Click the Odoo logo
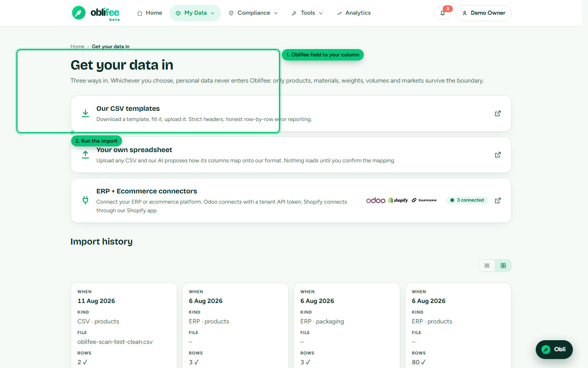Viewport: 588px width, 368px height. tap(376, 200)
